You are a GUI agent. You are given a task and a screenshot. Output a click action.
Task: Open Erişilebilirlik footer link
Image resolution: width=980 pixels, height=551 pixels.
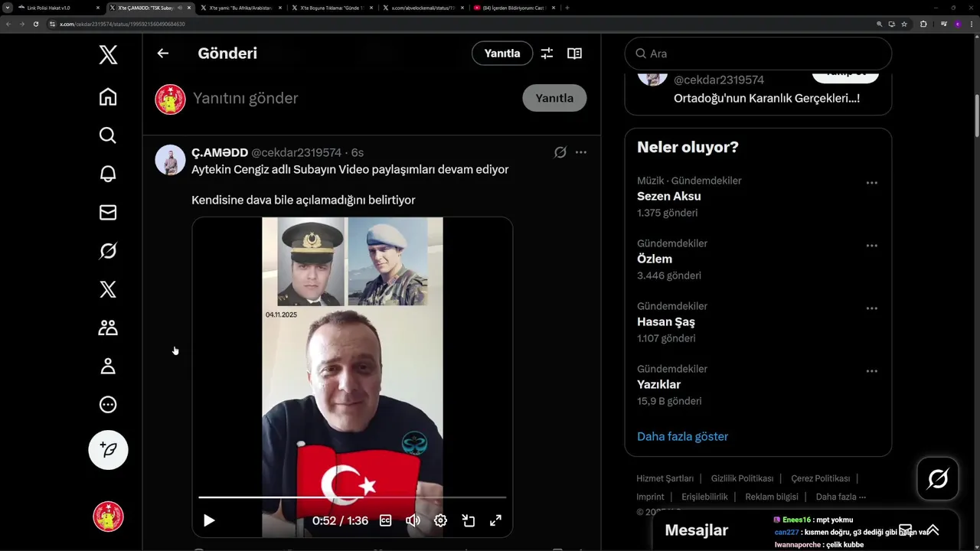pyautogui.click(x=704, y=497)
